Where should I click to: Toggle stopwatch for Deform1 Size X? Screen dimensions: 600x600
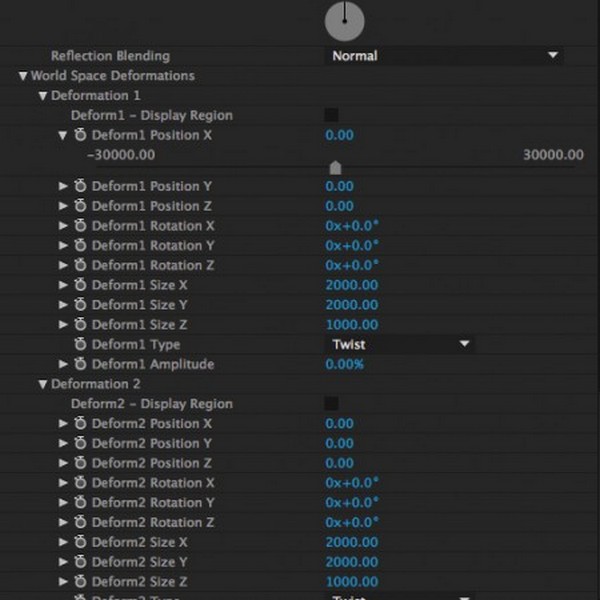pos(80,285)
